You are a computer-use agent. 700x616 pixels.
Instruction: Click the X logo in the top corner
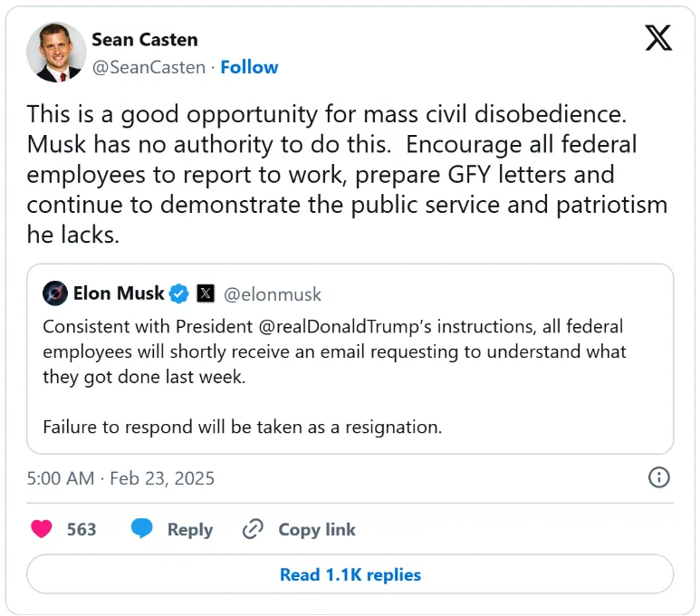[658, 38]
